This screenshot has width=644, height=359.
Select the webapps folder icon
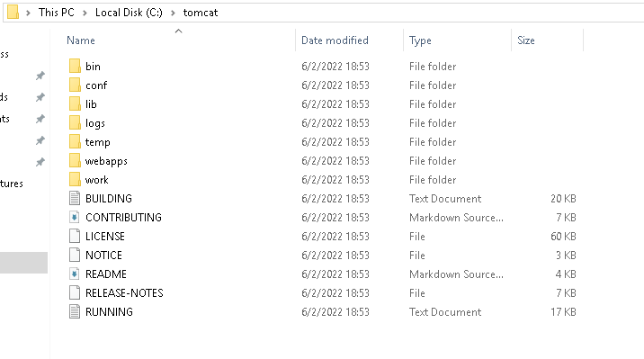[x=75, y=160]
